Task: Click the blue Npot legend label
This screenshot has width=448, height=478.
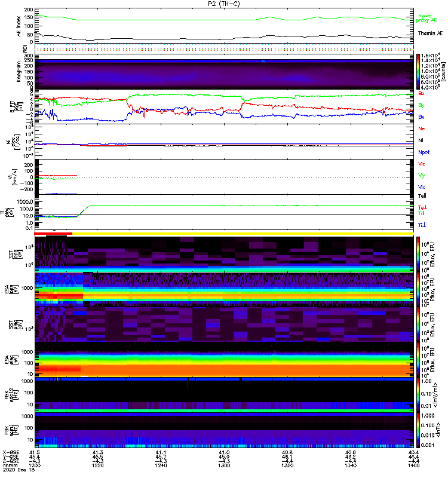Action: click(423, 152)
